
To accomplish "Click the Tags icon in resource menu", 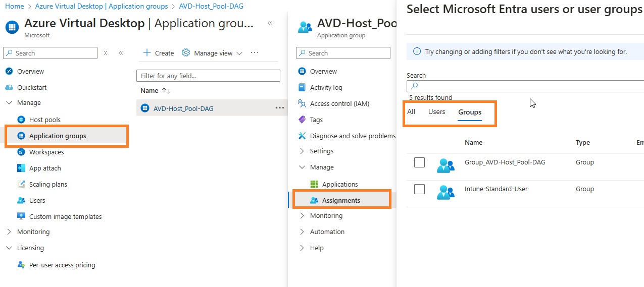I will (302, 120).
